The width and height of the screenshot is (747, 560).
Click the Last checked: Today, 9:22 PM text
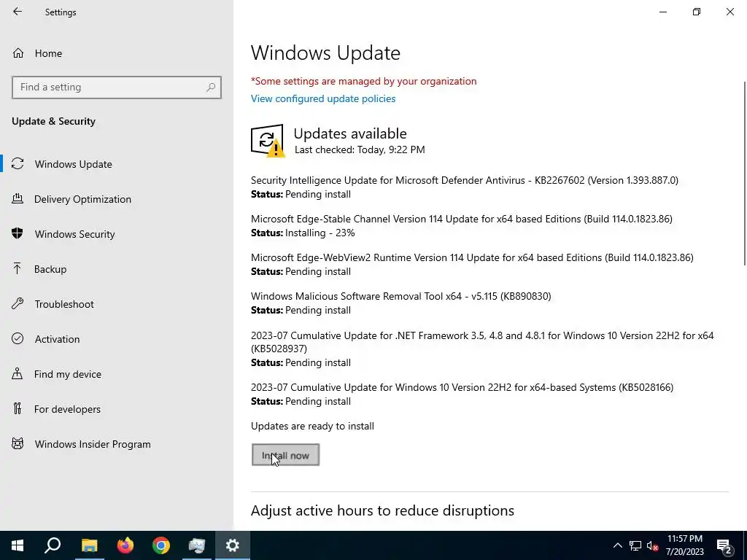(360, 149)
